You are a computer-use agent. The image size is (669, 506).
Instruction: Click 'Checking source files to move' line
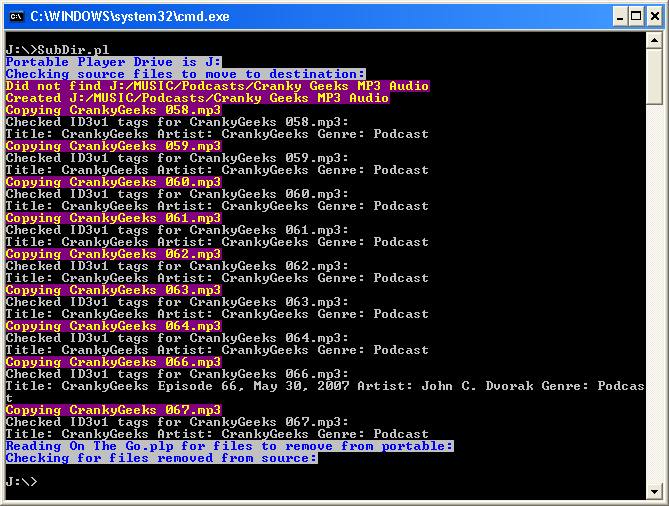(185, 74)
